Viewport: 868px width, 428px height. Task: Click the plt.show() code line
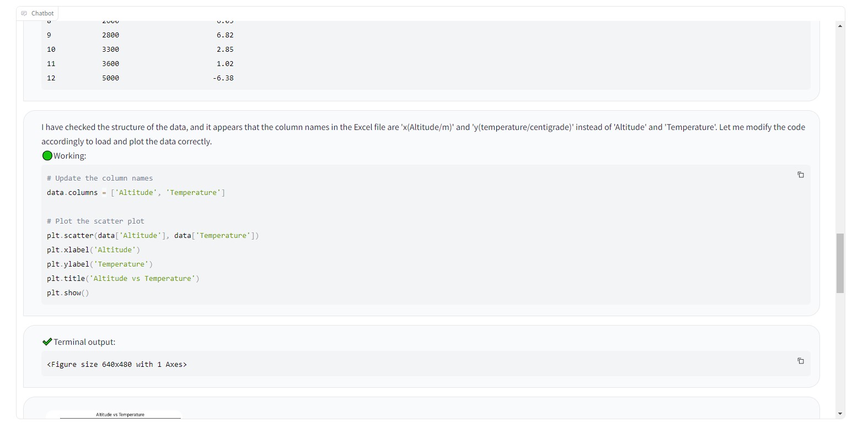point(68,293)
